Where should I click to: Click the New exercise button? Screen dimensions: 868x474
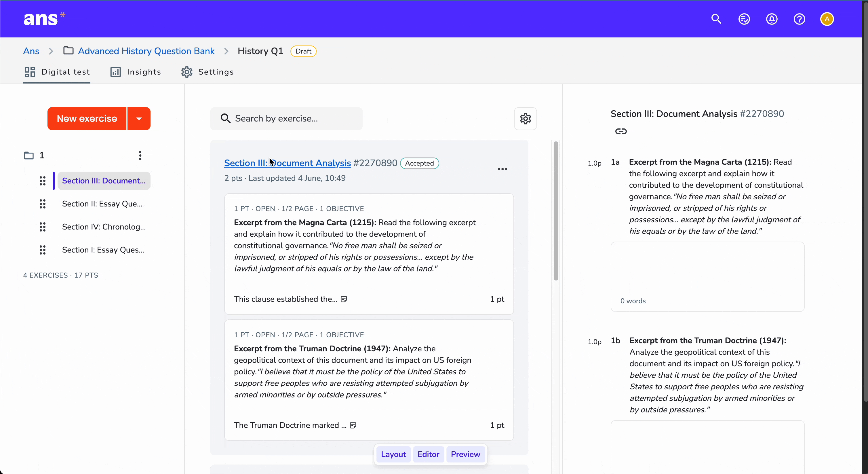pos(87,119)
